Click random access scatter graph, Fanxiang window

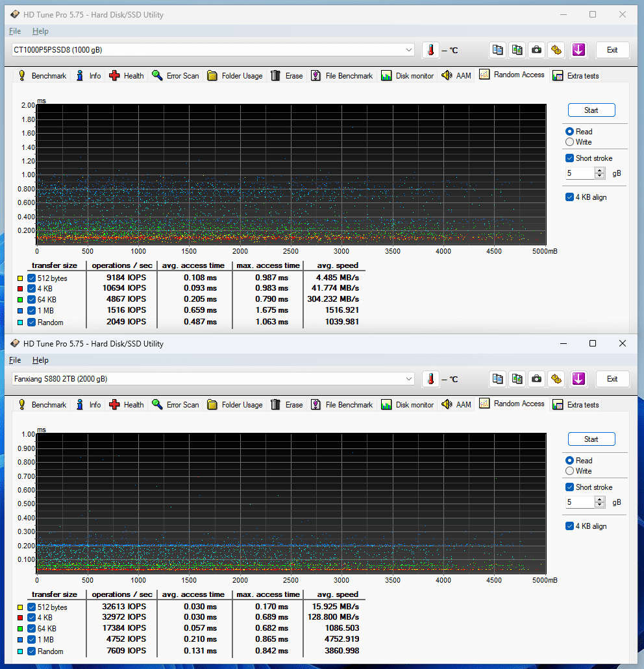[291, 504]
